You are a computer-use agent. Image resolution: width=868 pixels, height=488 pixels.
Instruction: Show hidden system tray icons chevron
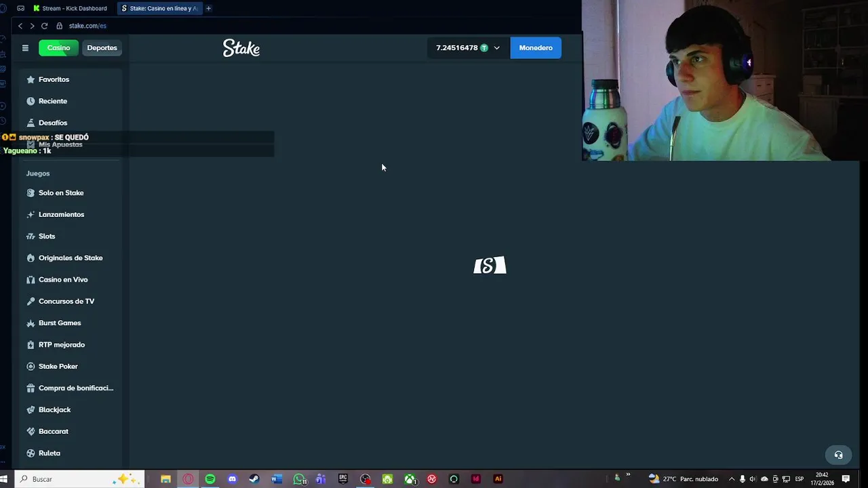732,479
